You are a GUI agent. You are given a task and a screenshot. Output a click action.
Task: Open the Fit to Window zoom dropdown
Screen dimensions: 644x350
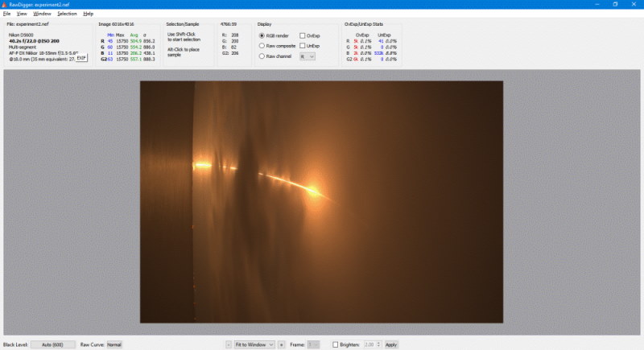pos(254,344)
